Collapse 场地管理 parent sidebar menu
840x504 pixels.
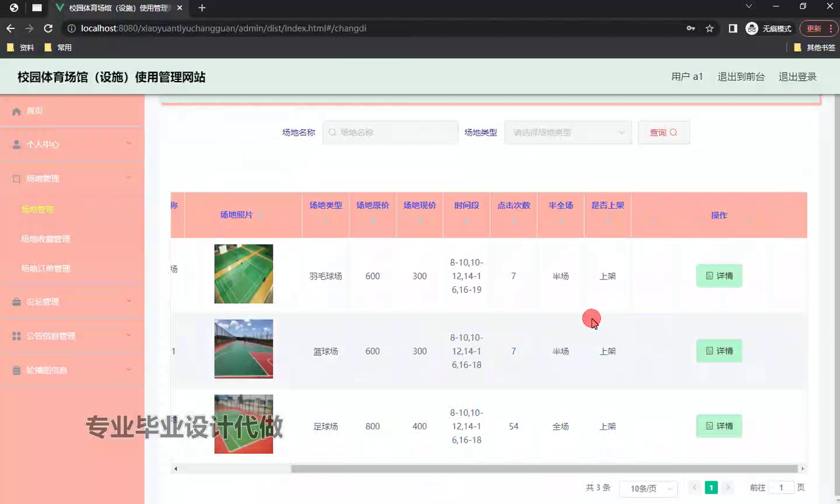coord(72,178)
